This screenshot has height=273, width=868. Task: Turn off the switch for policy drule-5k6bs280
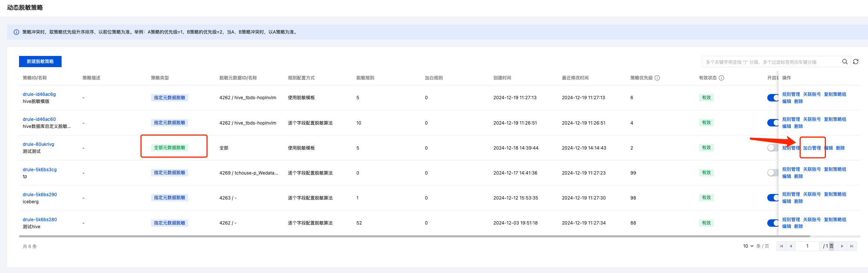click(x=773, y=223)
